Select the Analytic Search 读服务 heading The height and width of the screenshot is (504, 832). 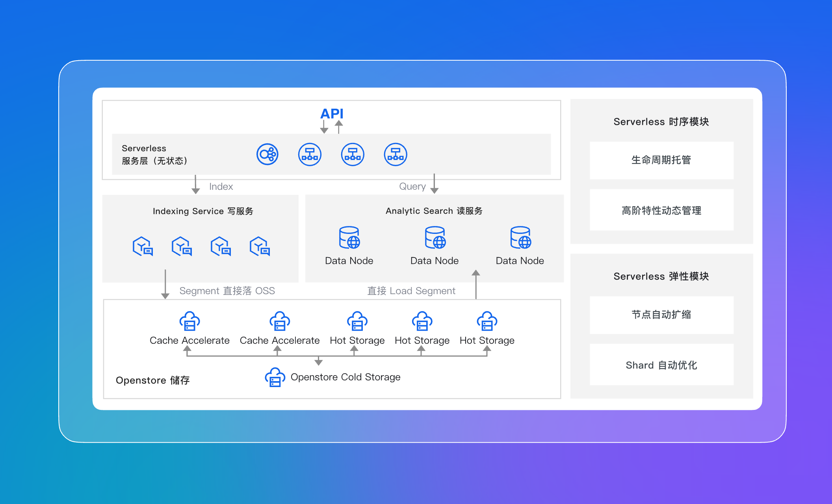[x=434, y=211]
